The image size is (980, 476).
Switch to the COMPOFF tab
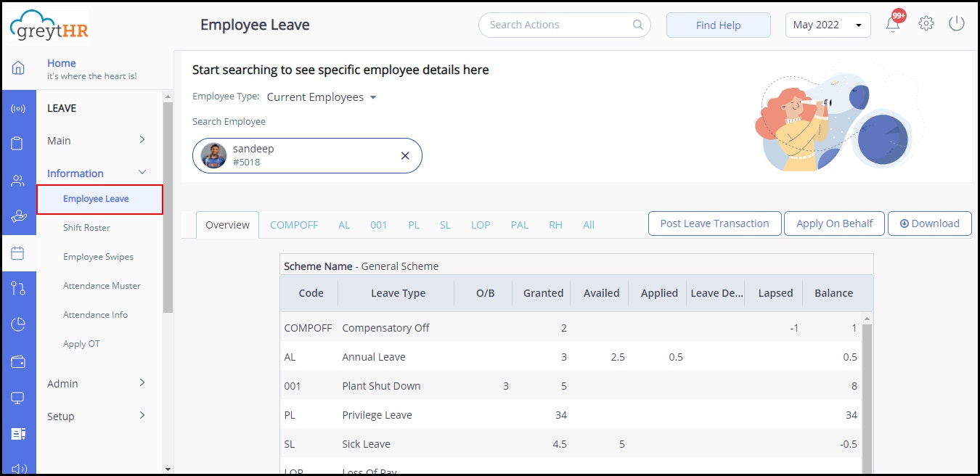(x=294, y=225)
